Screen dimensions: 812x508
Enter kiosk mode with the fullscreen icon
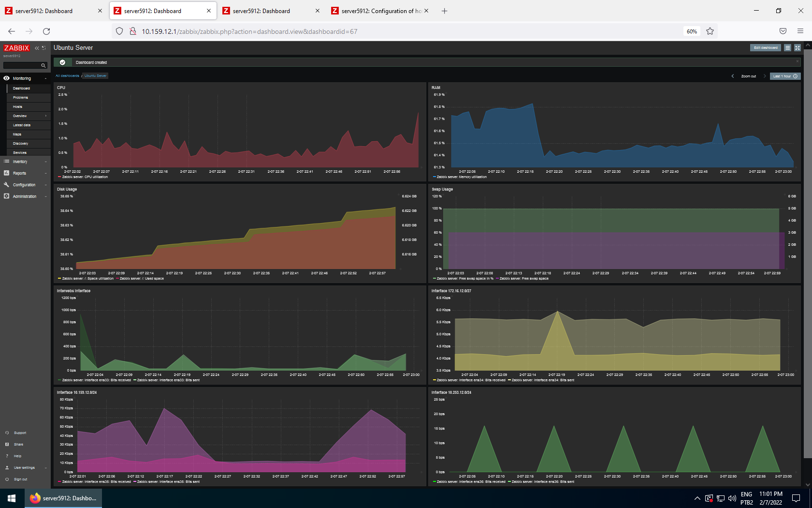pyautogui.click(x=797, y=47)
